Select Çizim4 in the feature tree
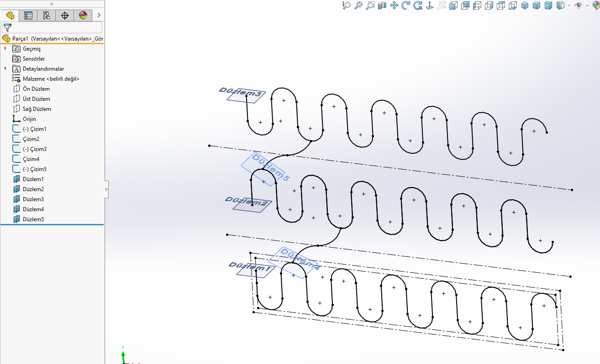 click(31, 159)
